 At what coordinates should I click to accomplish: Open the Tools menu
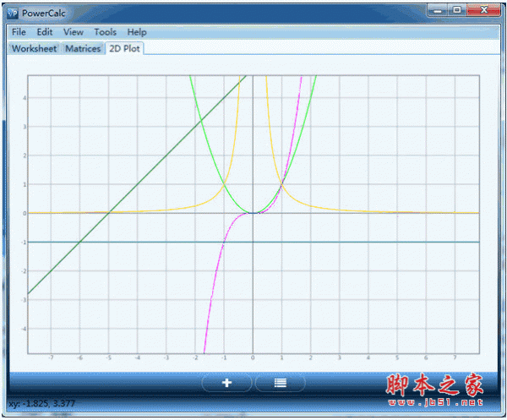(x=106, y=32)
